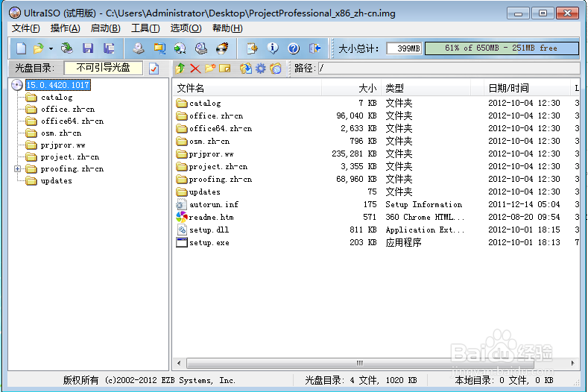
Task: Click the 61% of 650MB capacity bar
Action: click(x=502, y=48)
